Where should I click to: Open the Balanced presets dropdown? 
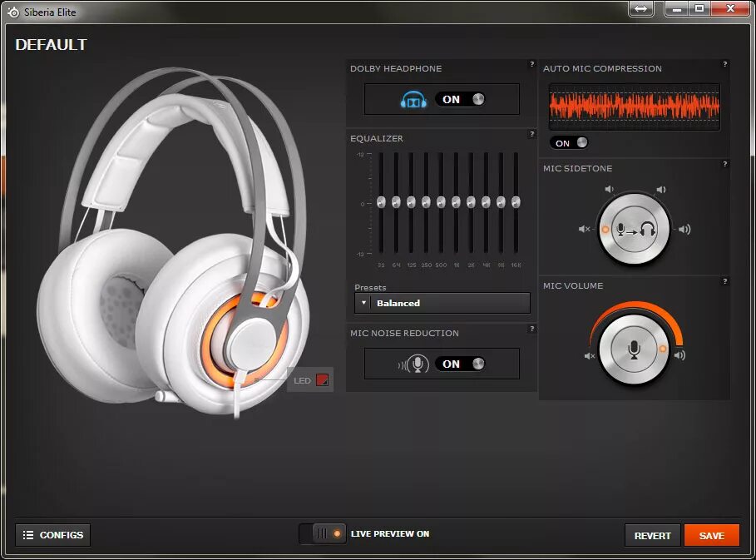pyautogui.click(x=442, y=303)
